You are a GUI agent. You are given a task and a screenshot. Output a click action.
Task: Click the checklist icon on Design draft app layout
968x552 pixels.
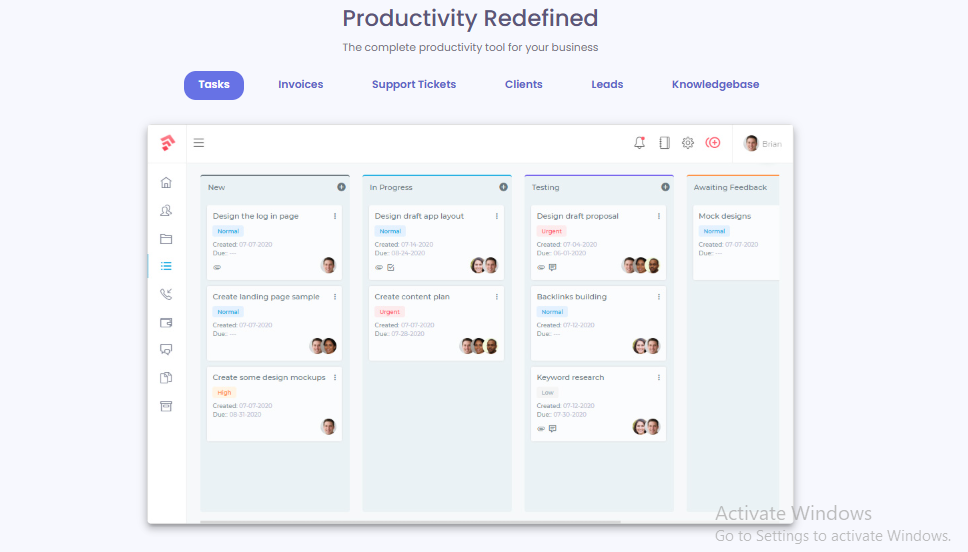tap(391, 268)
